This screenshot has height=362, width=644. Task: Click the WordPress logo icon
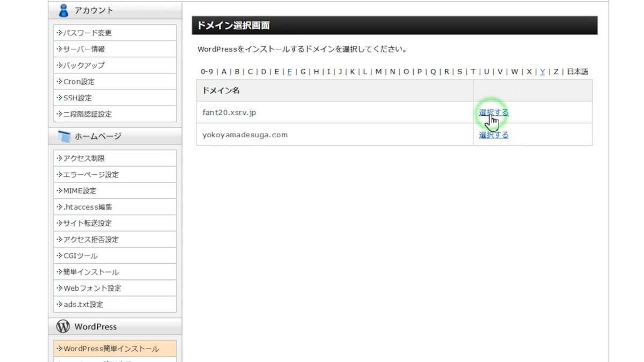coord(64,326)
